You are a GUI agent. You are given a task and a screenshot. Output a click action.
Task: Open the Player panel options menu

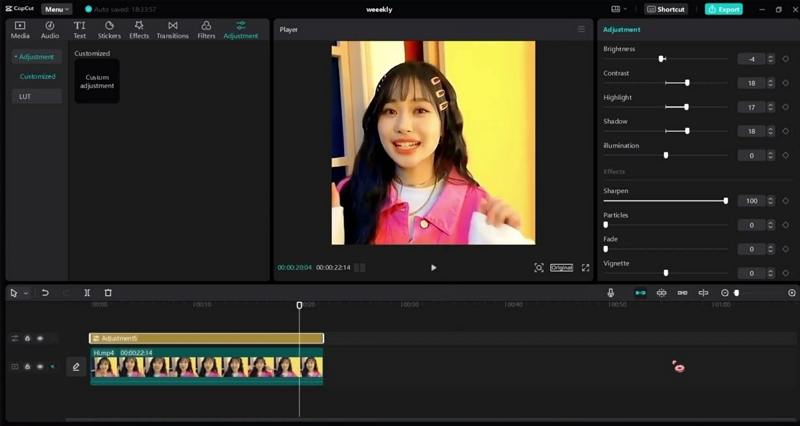point(581,29)
